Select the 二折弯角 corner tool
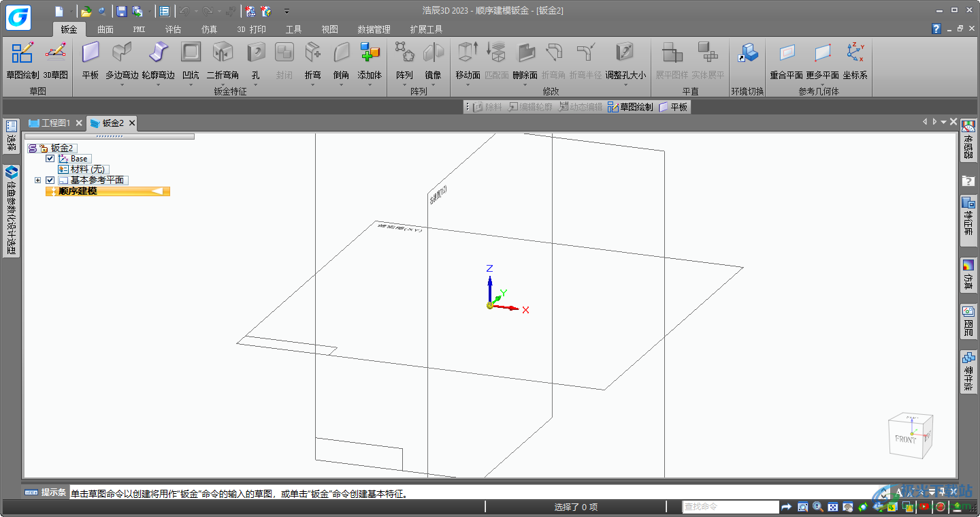980x517 pixels. tap(223, 61)
